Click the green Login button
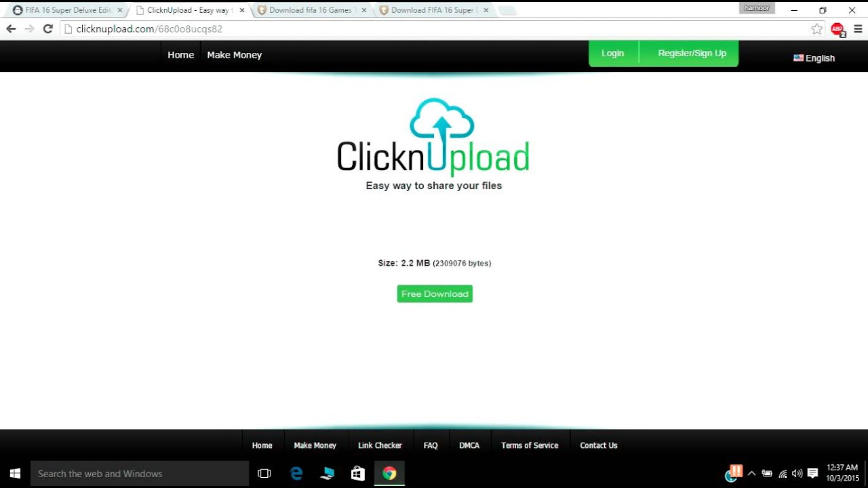 point(613,53)
